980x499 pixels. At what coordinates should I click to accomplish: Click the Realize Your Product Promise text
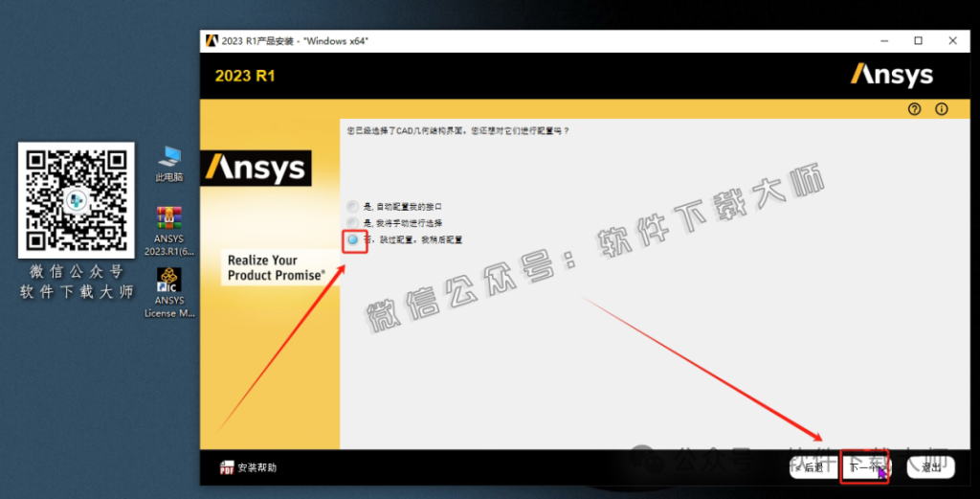click(x=277, y=267)
